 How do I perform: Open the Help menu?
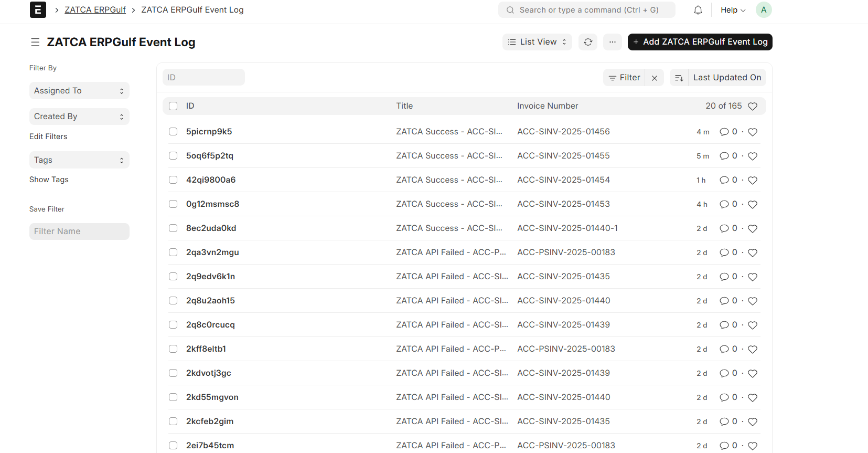point(732,10)
